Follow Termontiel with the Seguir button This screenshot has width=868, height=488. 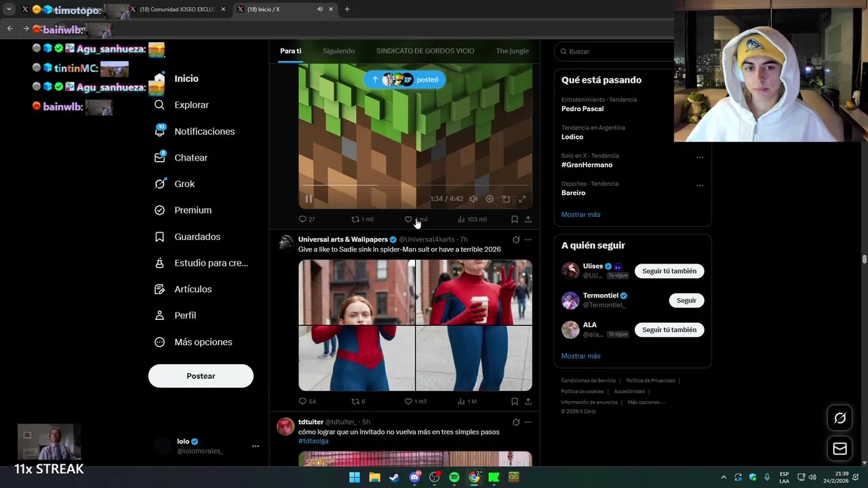coord(686,300)
